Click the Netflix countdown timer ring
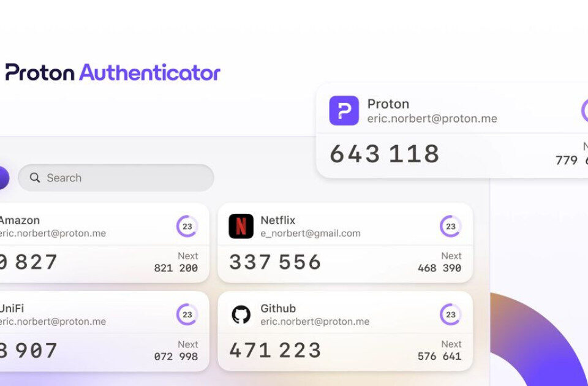This screenshot has height=386, width=588. point(450,226)
